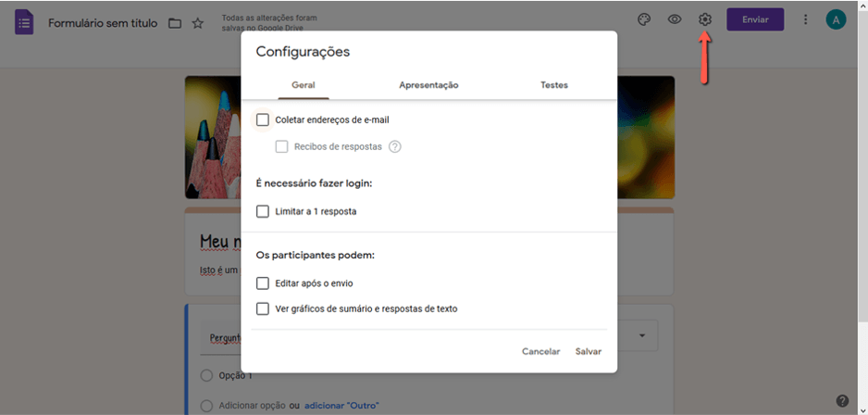
Task: Select the Opção 1 radio button
Action: [206, 376]
